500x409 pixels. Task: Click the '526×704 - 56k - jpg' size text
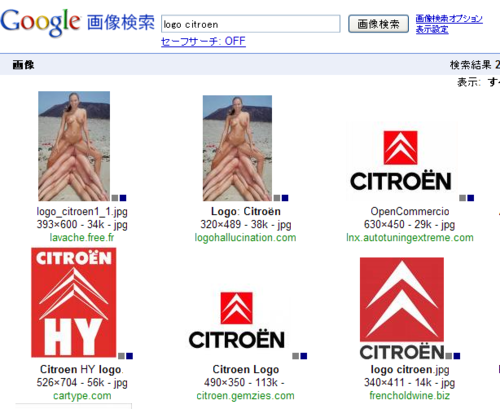82,383
